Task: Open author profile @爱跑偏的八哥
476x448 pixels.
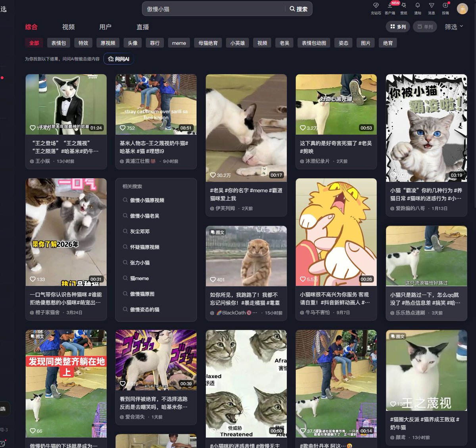Action: coord(407,208)
